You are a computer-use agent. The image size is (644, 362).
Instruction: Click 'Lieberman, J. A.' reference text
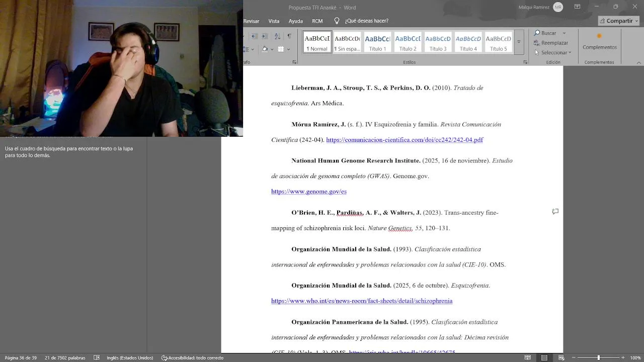[x=315, y=88]
